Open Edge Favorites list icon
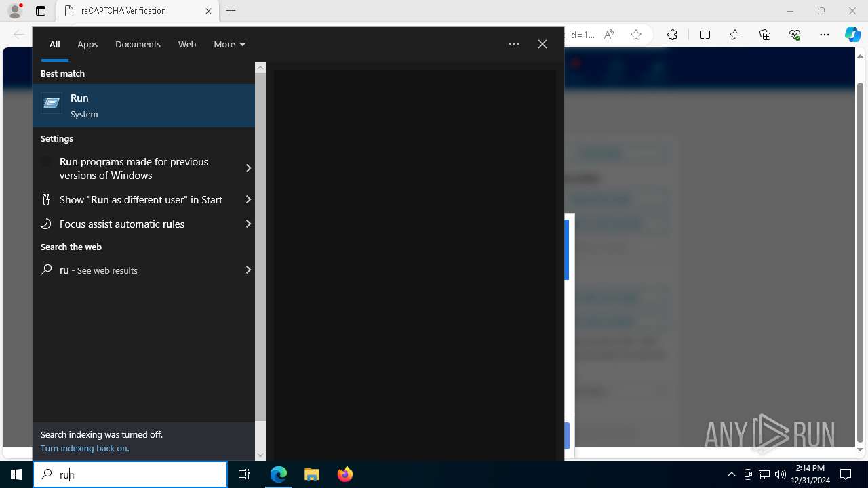868x488 pixels. tap(735, 35)
